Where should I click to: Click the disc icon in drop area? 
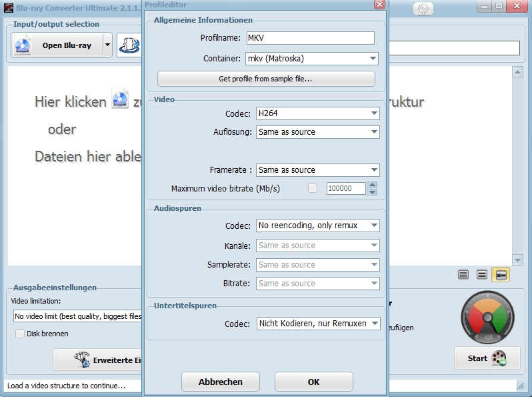point(120,99)
